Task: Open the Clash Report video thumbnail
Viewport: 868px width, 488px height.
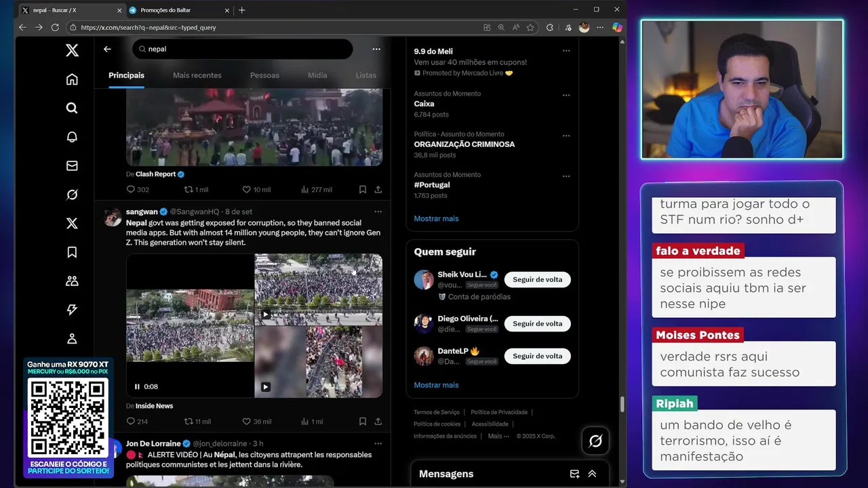Action: tap(254, 127)
